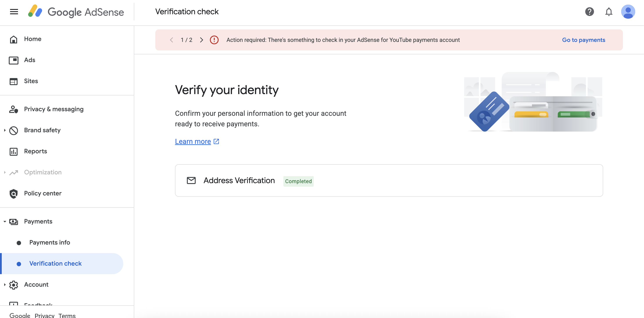Open the notifications bell
644x318 pixels.
point(609,11)
